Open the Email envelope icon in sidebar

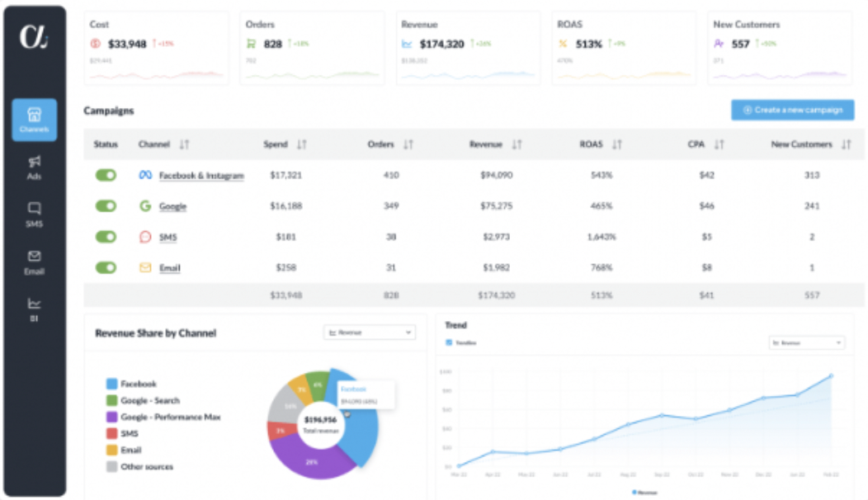click(x=34, y=256)
